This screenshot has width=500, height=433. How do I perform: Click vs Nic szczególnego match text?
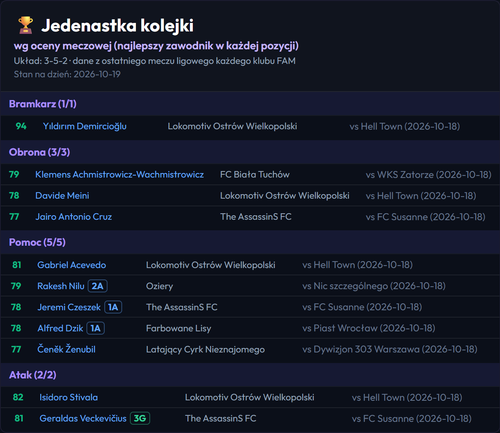click(x=374, y=286)
